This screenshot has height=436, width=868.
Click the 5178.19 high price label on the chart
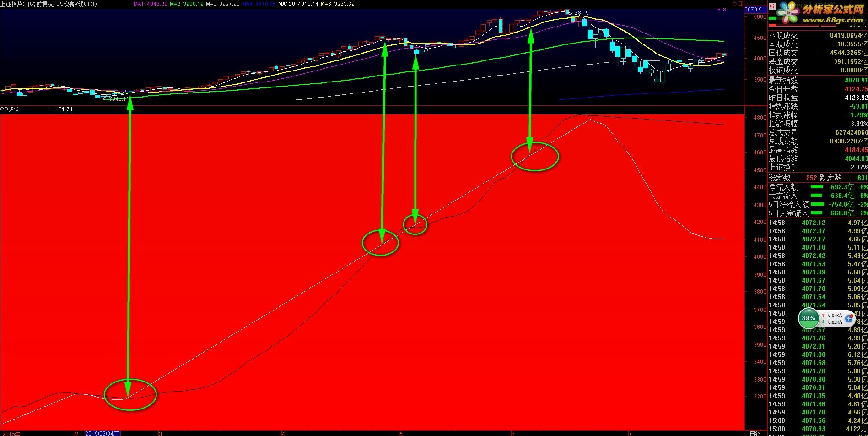(x=579, y=13)
